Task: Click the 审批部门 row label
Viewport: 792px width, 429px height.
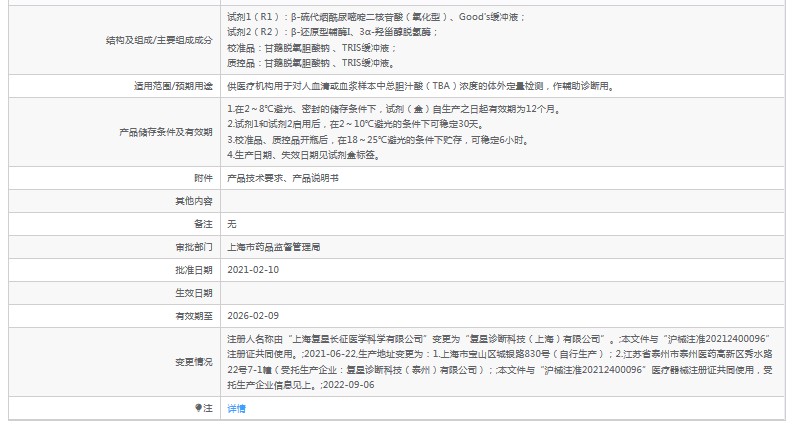Action: [x=194, y=247]
